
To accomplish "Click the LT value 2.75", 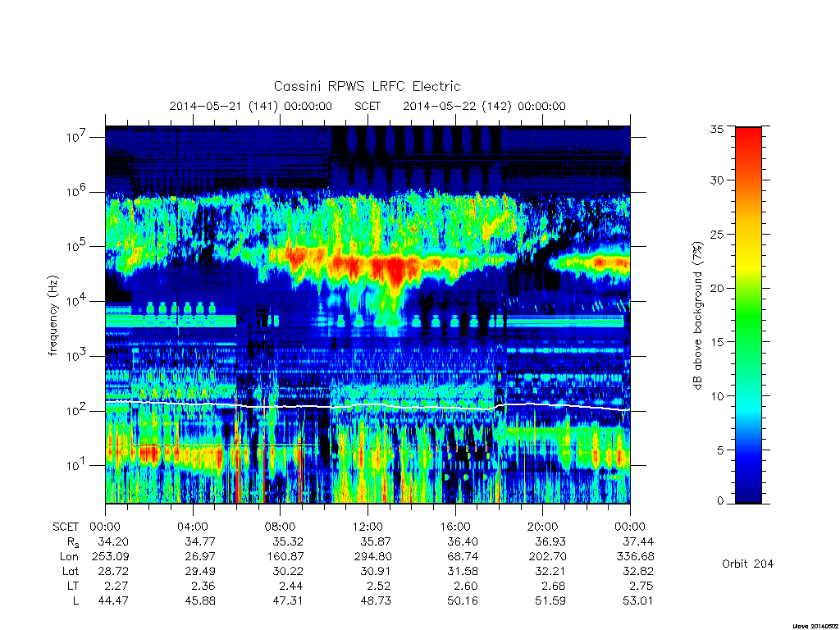I will [x=641, y=586].
